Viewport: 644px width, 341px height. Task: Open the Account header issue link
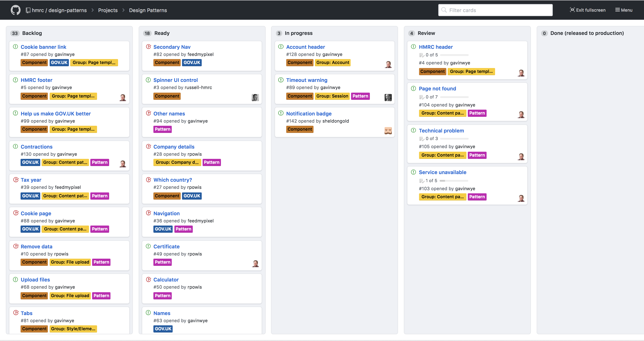(305, 47)
